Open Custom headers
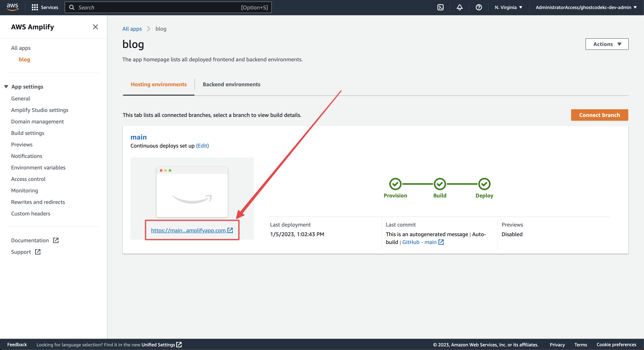644x350 pixels. (31, 213)
